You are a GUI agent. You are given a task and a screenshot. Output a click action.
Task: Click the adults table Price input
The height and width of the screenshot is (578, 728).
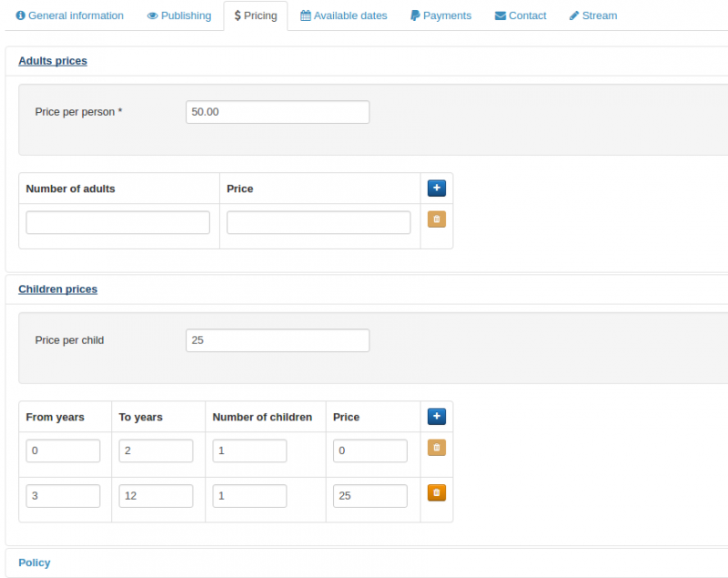coord(318,223)
